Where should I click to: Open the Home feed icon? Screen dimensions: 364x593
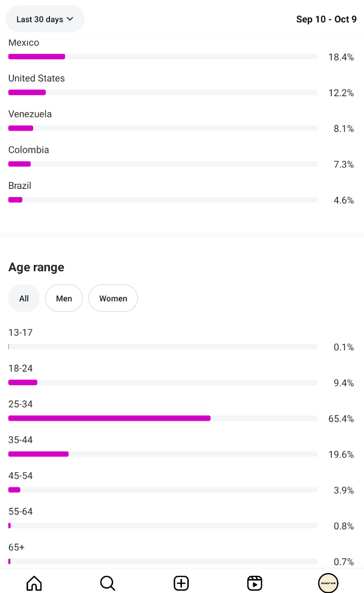pyautogui.click(x=34, y=583)
